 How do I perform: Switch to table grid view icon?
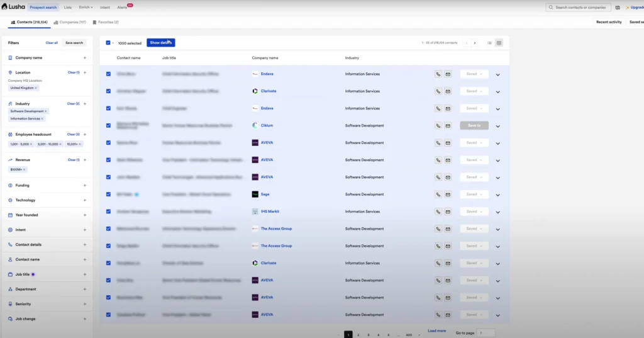pyautogui.click(x=499, y=43)
